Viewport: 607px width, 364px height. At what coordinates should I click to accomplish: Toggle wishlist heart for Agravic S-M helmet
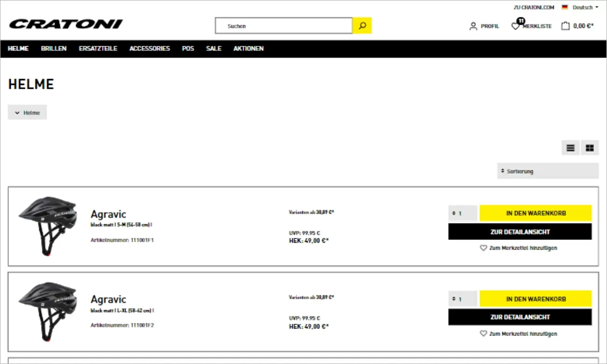pyautogui.click(x=483, y=248)
